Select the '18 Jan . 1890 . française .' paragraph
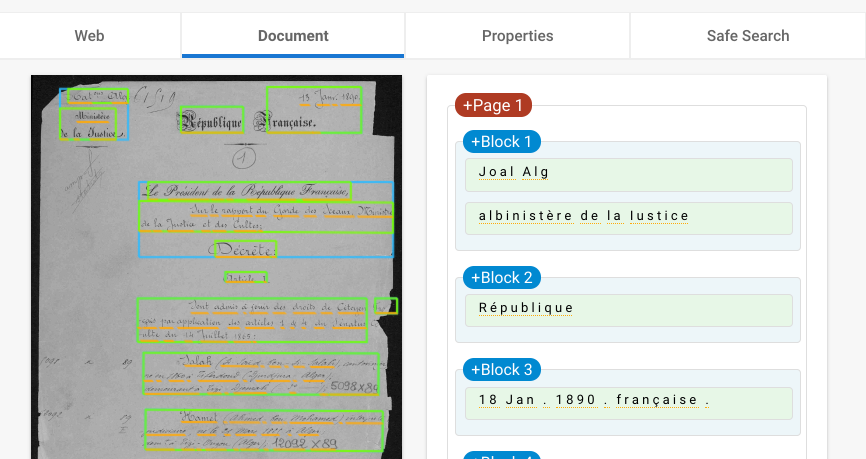The width and height of the screenshot is (866, 459). tap(629, 403)
